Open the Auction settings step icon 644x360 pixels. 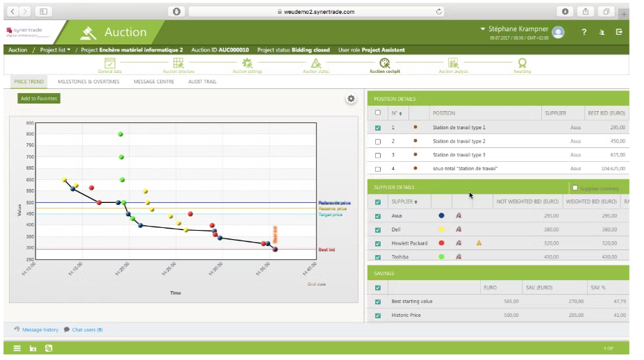[x=247, y=63]
